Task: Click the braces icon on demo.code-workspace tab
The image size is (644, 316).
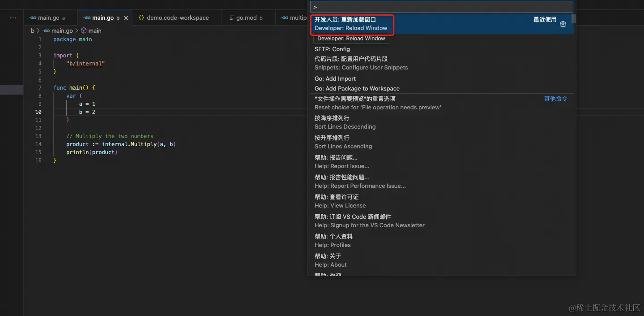Action: [141, 18]
